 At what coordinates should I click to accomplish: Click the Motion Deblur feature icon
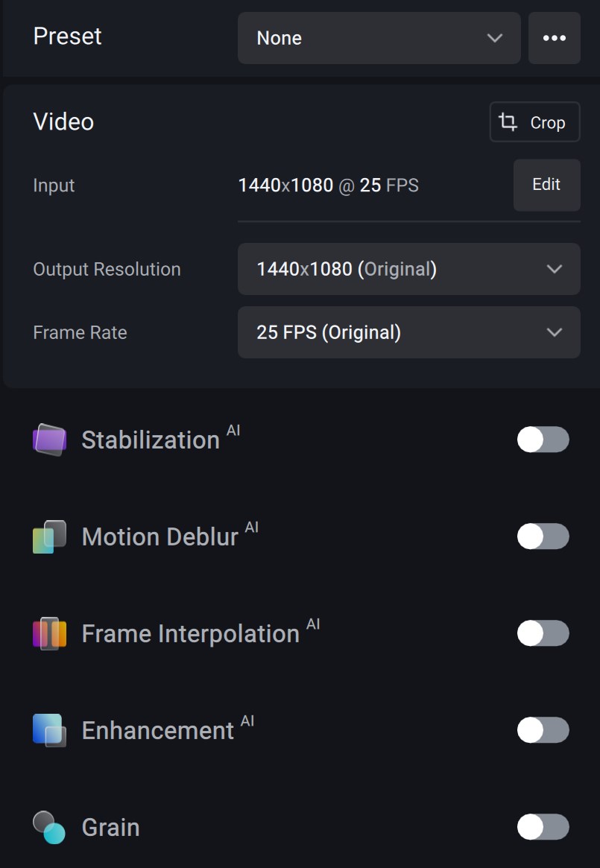tap(49, 536)
